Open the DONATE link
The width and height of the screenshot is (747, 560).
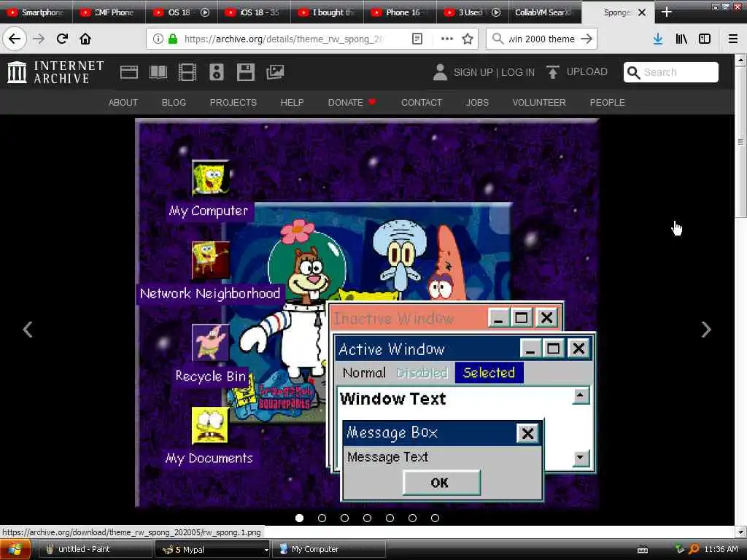coord(352,102)
